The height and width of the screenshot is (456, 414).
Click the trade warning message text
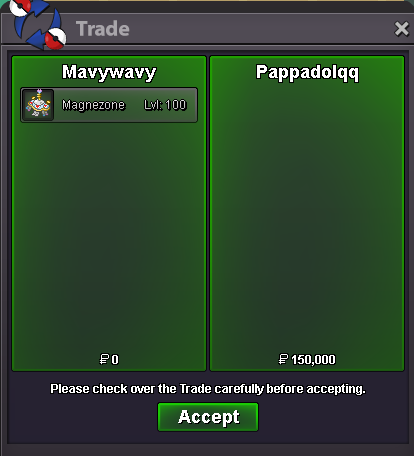208,389
